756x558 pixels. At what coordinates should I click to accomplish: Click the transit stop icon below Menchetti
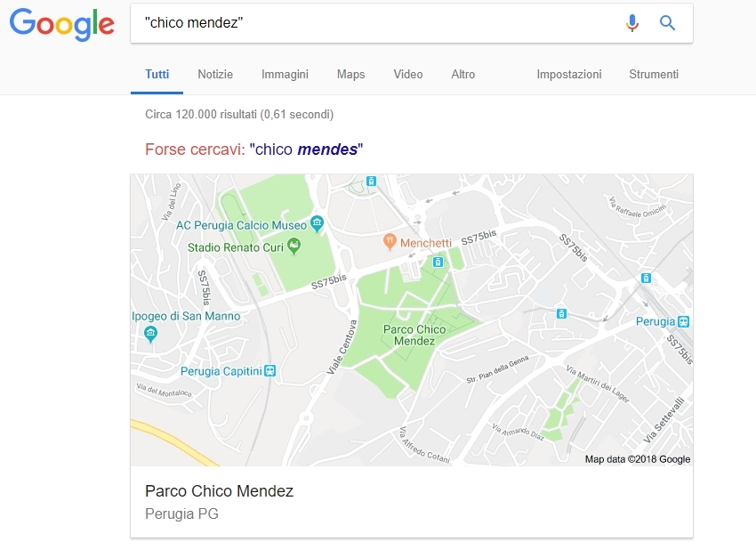438,262
